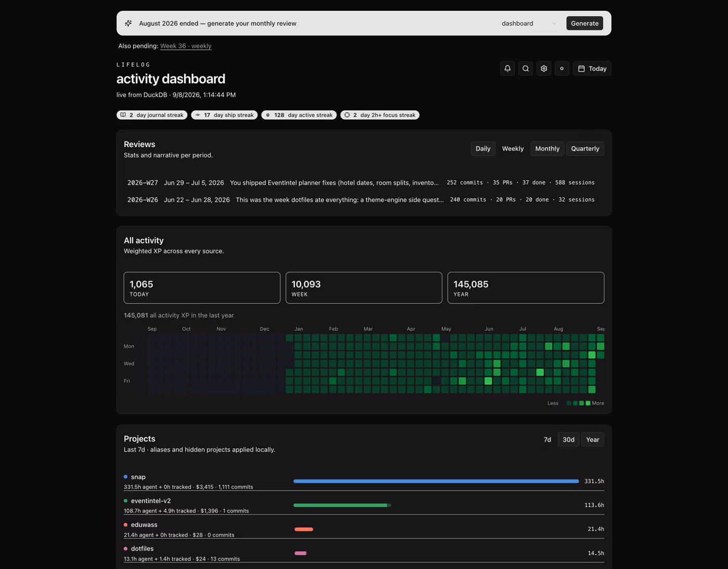Click the pink dot beside dotfiles

(x=126, y=548)
